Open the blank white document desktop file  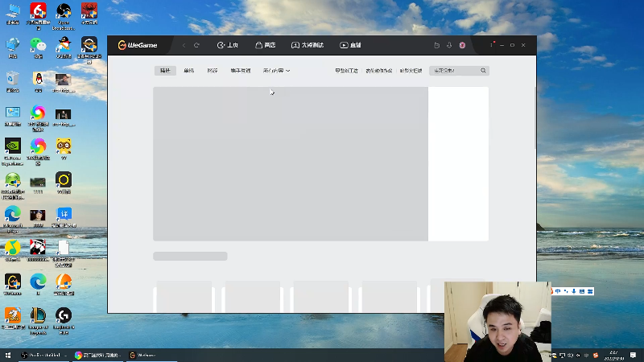click(x=64, y=253)
